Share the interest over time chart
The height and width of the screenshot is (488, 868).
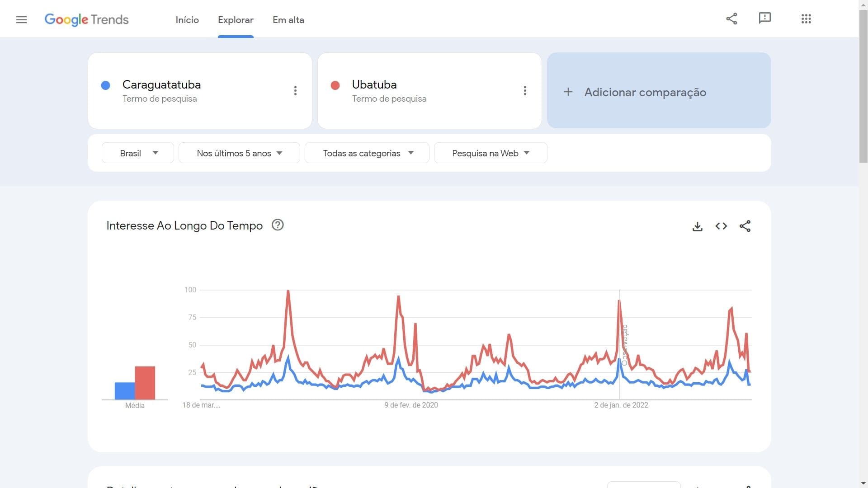[745, 226]
